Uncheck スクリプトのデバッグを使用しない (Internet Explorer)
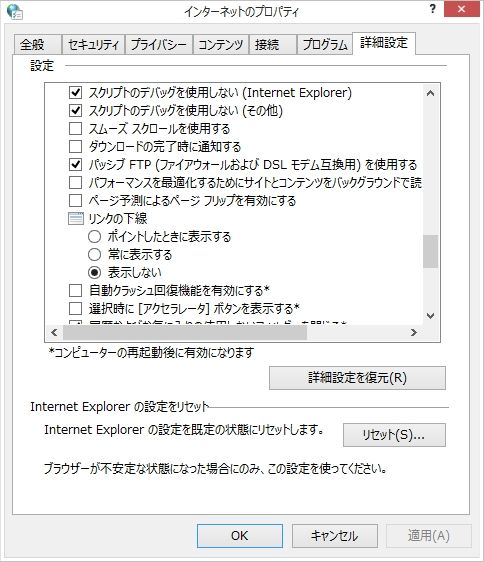 coord(75,92)
